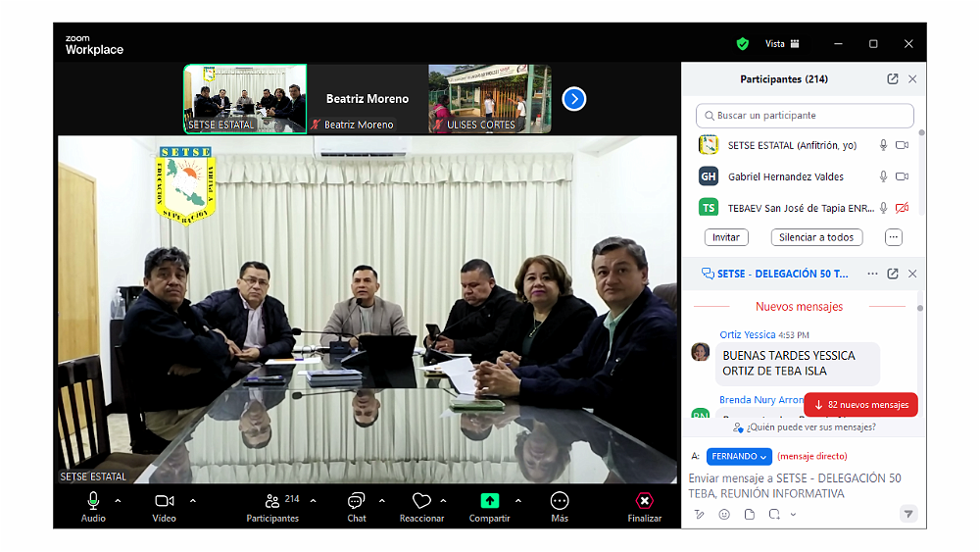The width and height of the screenshot is (980, 552).
Task: Click the Buscar un participante search field
Action: [805, 116]
